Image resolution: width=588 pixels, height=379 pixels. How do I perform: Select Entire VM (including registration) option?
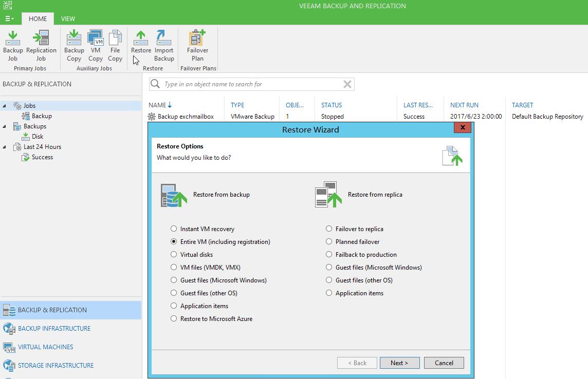174,241
